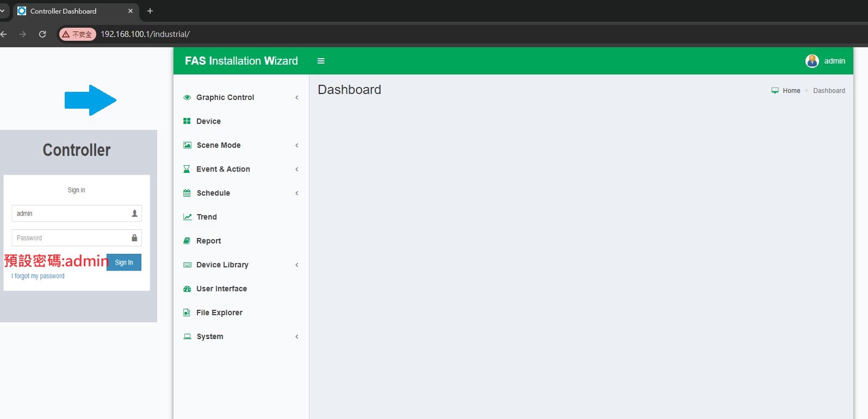Viewport: 868px width, 419px height.
Task: Click into the Password input field
Action: click(71, 238)
